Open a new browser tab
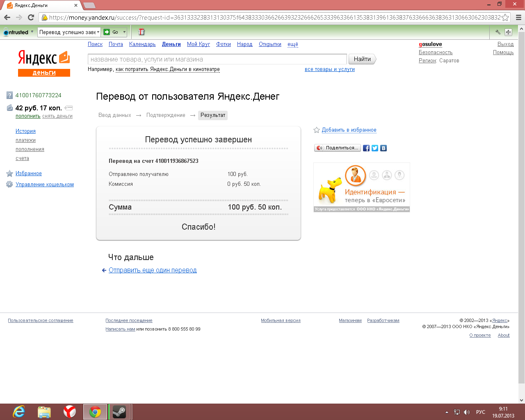 (x=89, y=5)
